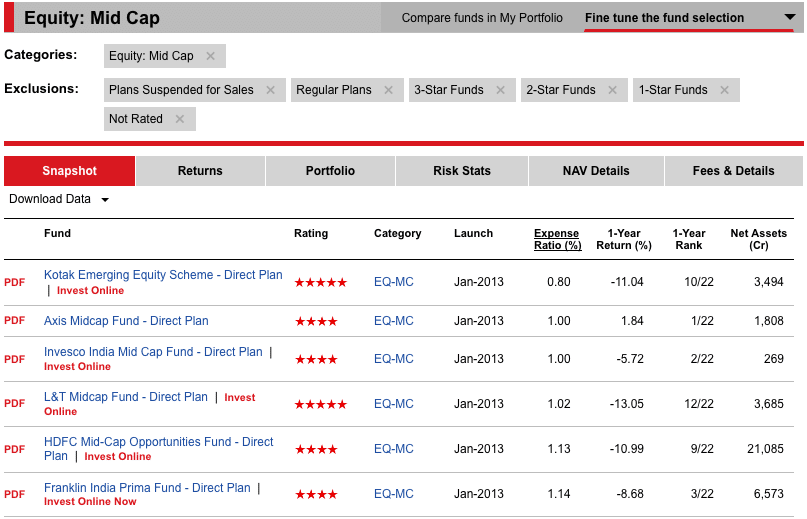Viewport: 807px width, 519px height.
Task: Click Invest Online Now under Franklin India Prima
Action: [90, 501]
